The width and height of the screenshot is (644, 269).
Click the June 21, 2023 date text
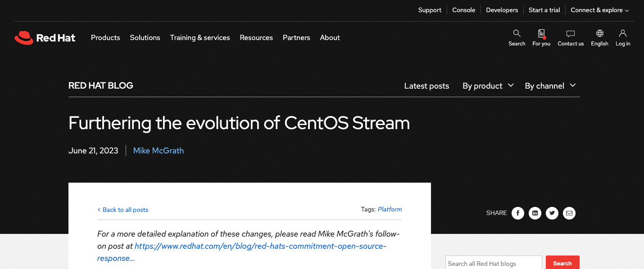point(93,151)
